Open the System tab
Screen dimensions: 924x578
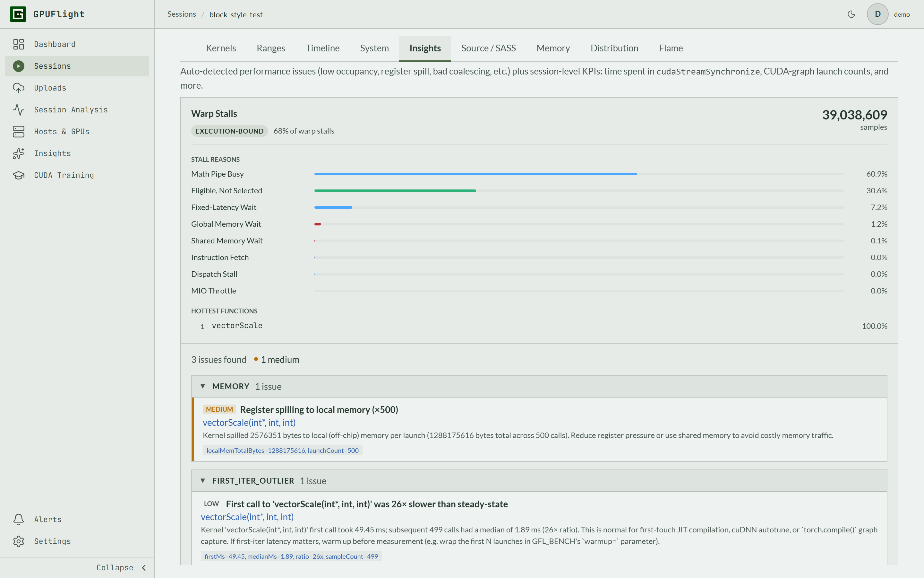tap(374, 48)
